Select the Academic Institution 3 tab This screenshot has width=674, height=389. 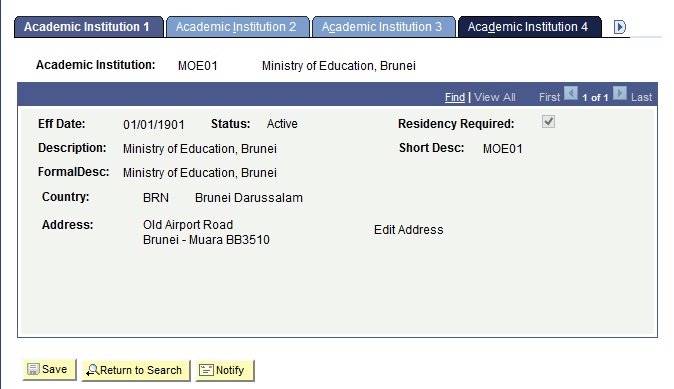383,27
